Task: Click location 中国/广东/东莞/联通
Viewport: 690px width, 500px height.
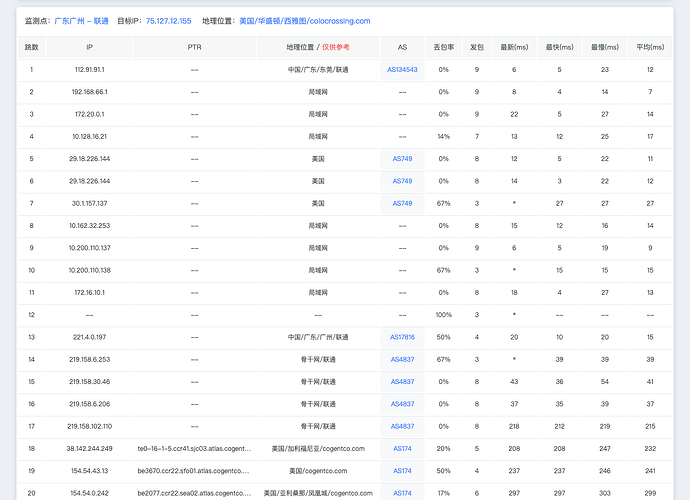Action: click(318, 70)
